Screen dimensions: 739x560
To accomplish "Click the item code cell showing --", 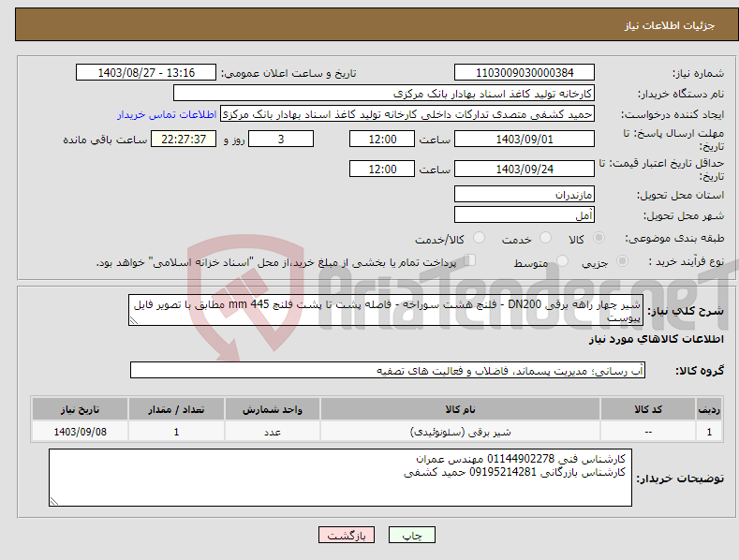I will tap(648, 432).
